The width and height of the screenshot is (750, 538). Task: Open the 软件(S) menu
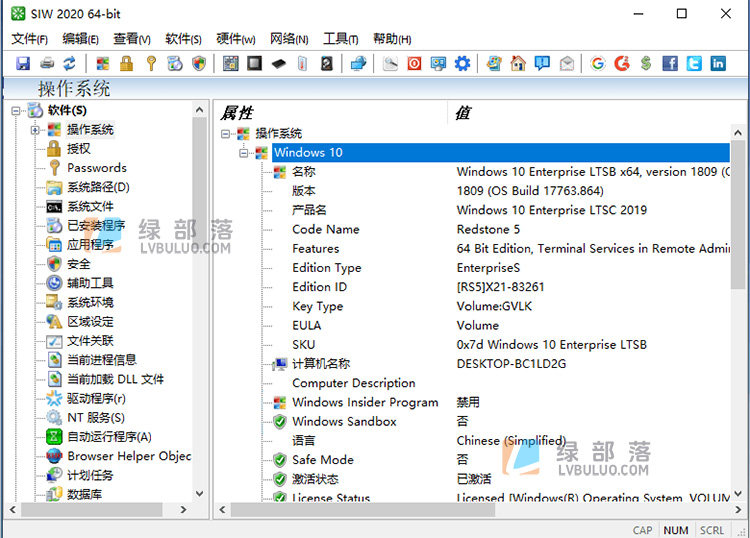(184, 39)
